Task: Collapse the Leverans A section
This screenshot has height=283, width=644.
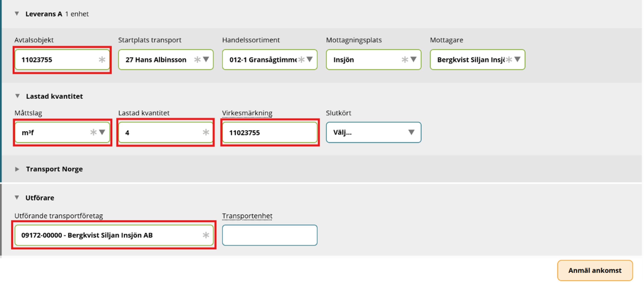Action: 17,14
